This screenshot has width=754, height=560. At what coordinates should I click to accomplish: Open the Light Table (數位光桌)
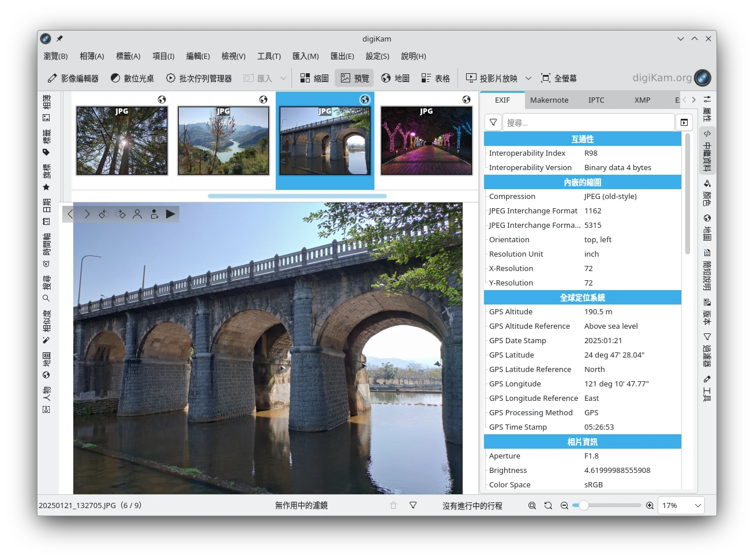(x=132, y=78)
